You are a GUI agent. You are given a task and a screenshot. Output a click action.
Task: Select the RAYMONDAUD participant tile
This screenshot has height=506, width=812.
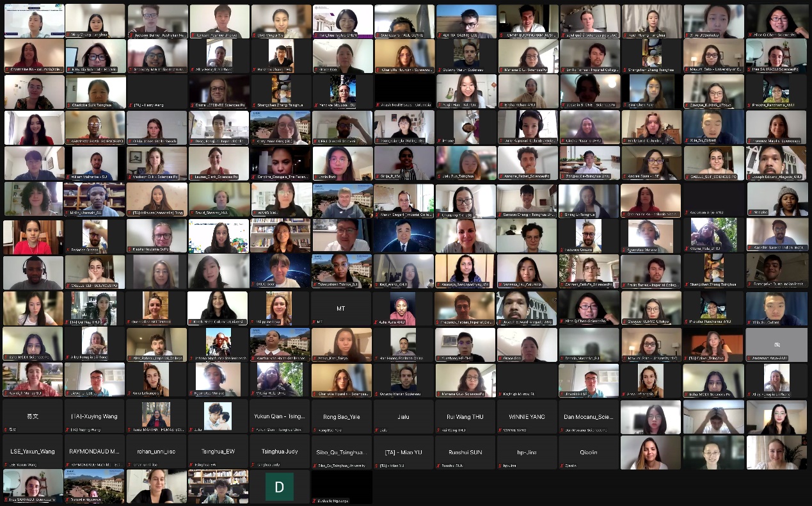(95, 452)
